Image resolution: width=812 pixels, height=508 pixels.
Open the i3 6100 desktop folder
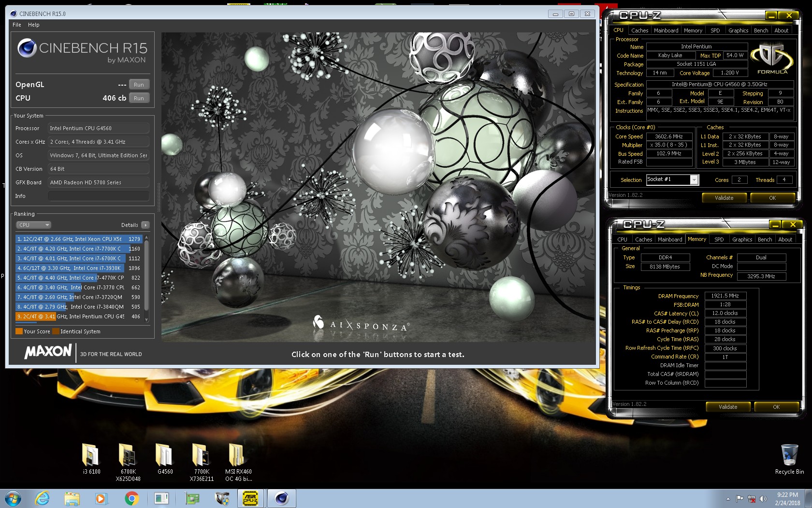click(91, 459)
